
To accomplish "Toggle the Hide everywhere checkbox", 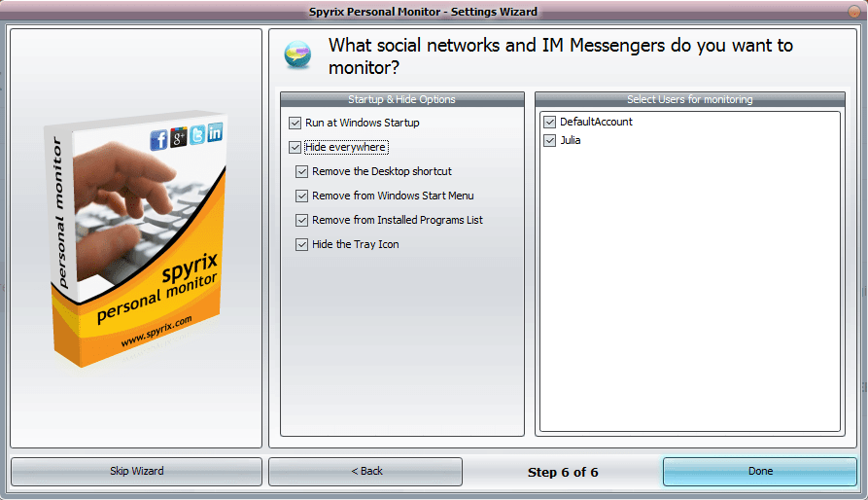I will (x=295, y=147).
